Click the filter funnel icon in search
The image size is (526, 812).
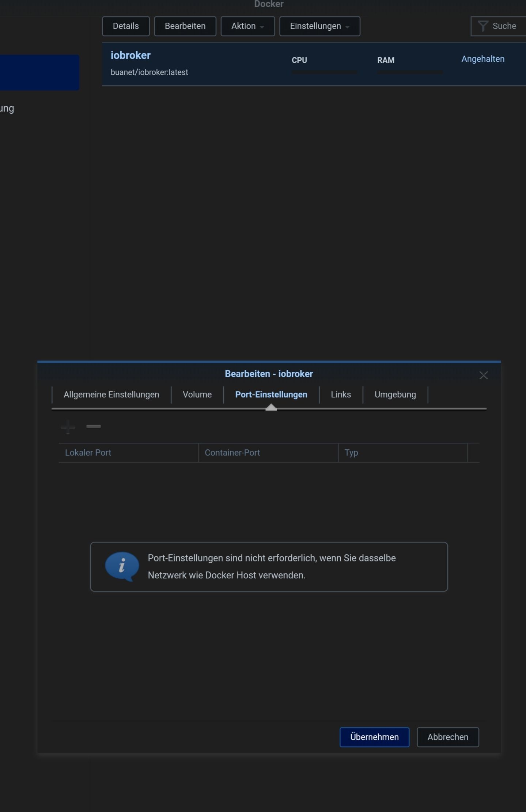point(483,26)
